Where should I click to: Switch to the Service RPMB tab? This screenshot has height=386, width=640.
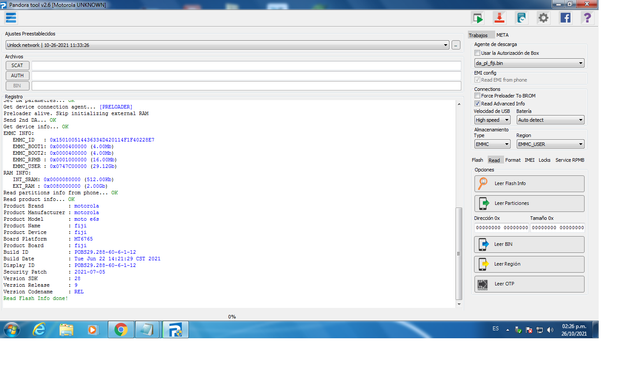click(570, 160)
